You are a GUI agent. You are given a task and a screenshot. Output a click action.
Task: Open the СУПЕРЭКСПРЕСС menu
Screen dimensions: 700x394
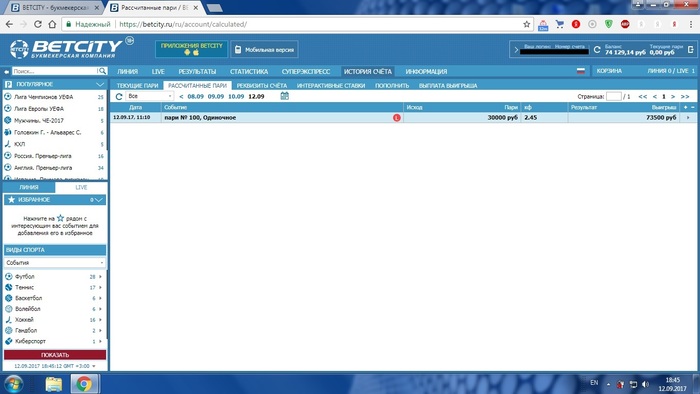coord(306,71)
